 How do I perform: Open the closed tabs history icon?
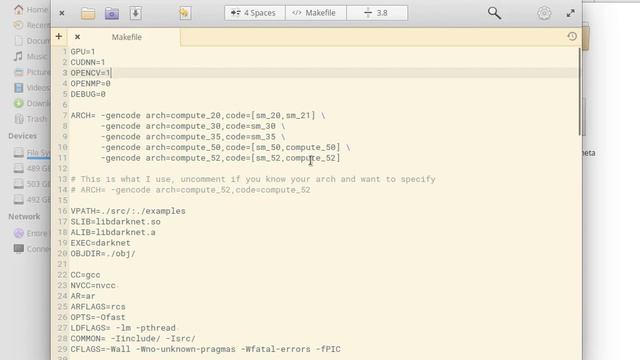(x=572, y=36)
